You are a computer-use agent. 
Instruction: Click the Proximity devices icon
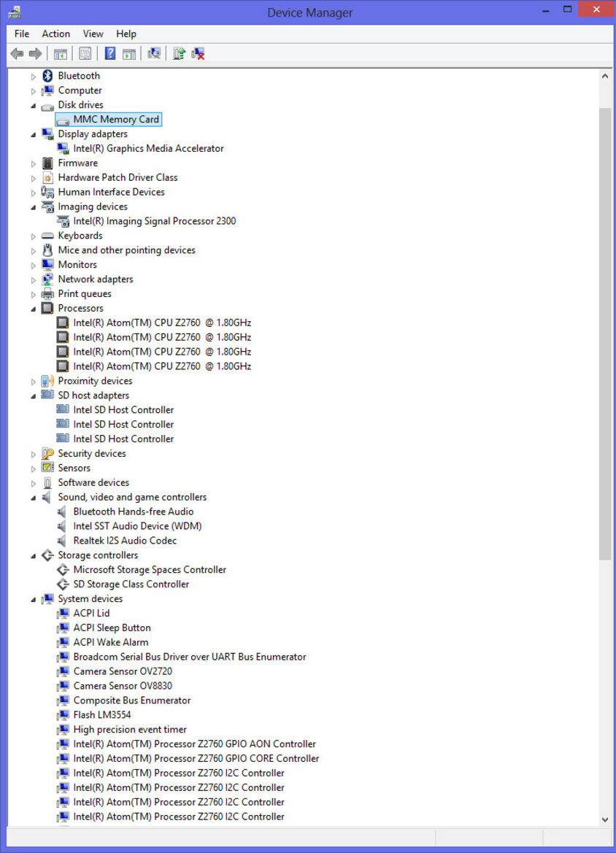pos(48,381)
